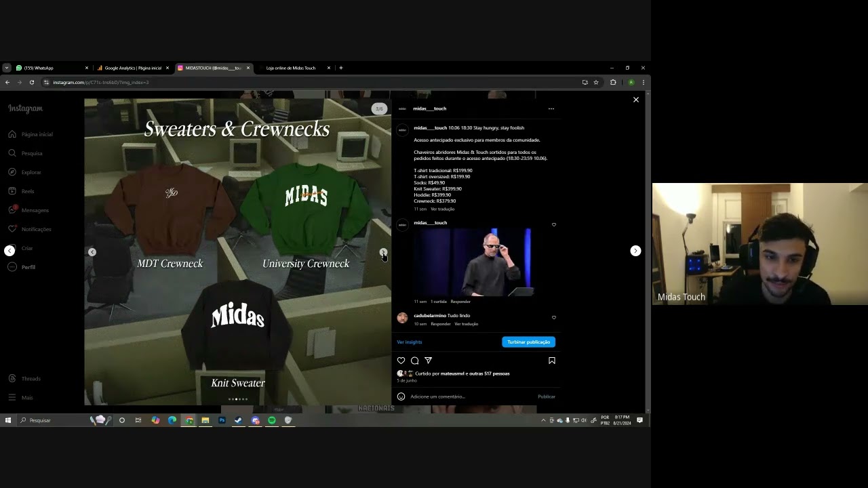Open File Explorer from the taskbar
868x488 pixels.
click(x=205, y=420)
